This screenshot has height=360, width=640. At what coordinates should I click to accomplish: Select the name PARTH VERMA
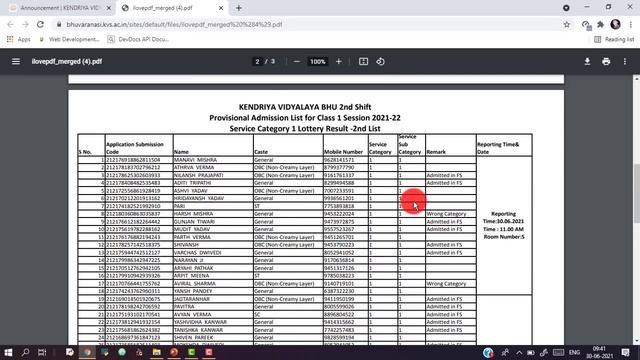[x=192, y=237]
